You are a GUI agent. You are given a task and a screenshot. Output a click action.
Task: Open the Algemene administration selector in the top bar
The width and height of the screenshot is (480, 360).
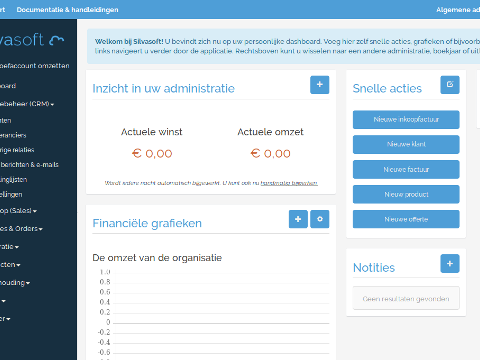458,10
